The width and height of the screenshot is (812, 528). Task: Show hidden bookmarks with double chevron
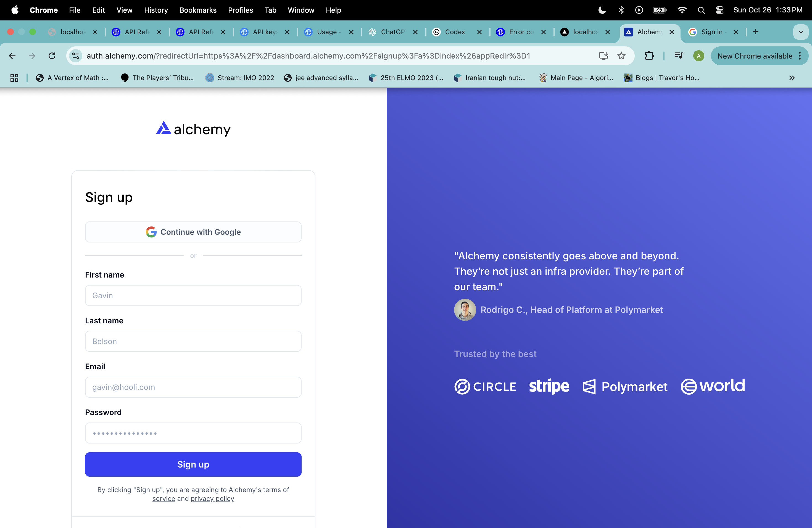pos(792,78)
